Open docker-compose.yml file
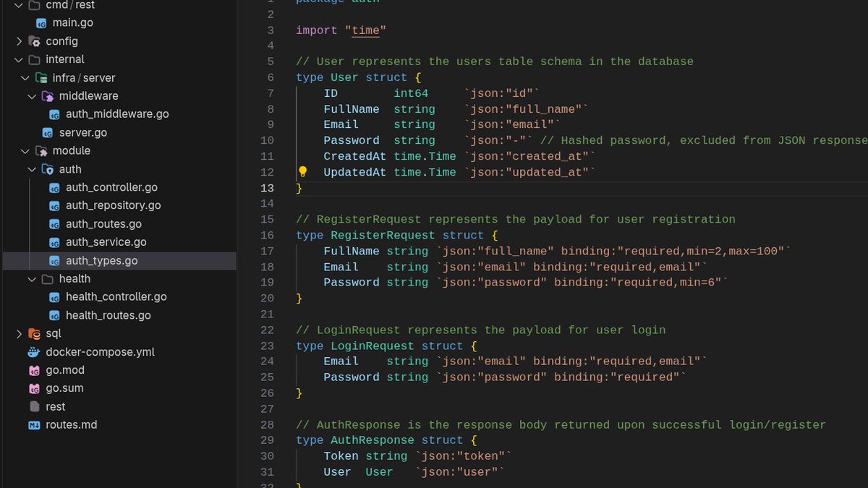 (100, 352)
